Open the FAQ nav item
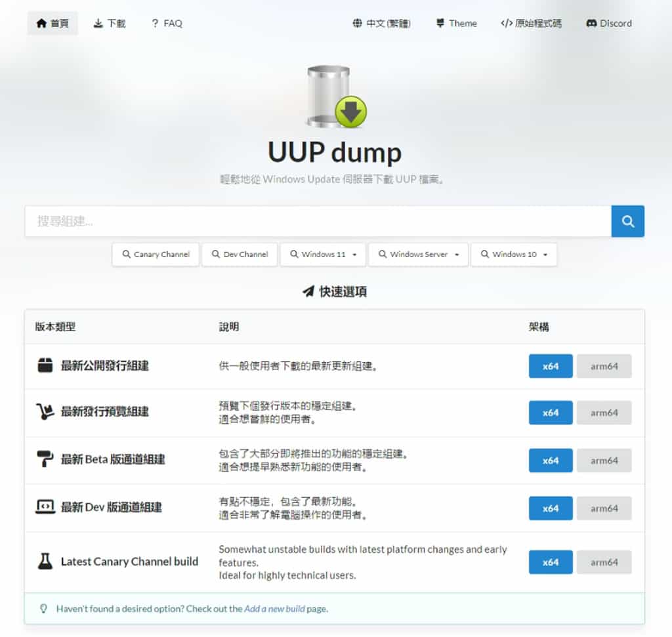Viewport: 672px width, 637px height. point(167,23)
